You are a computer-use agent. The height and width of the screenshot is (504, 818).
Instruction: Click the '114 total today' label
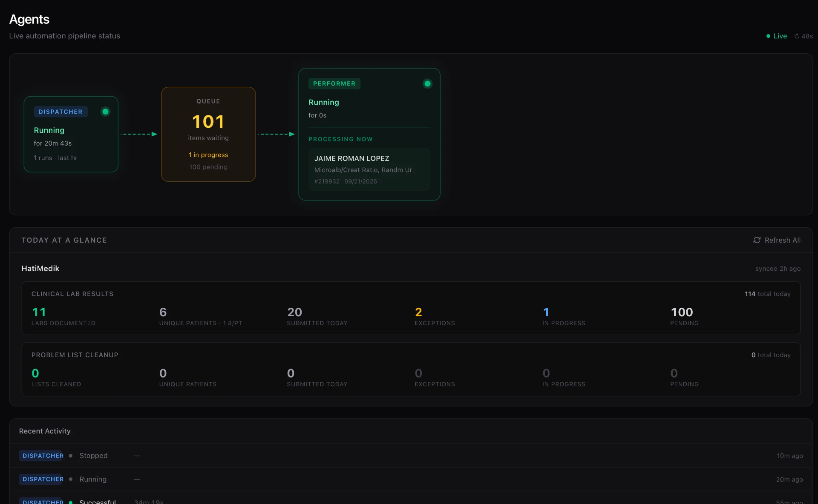(x=767, y=294)
